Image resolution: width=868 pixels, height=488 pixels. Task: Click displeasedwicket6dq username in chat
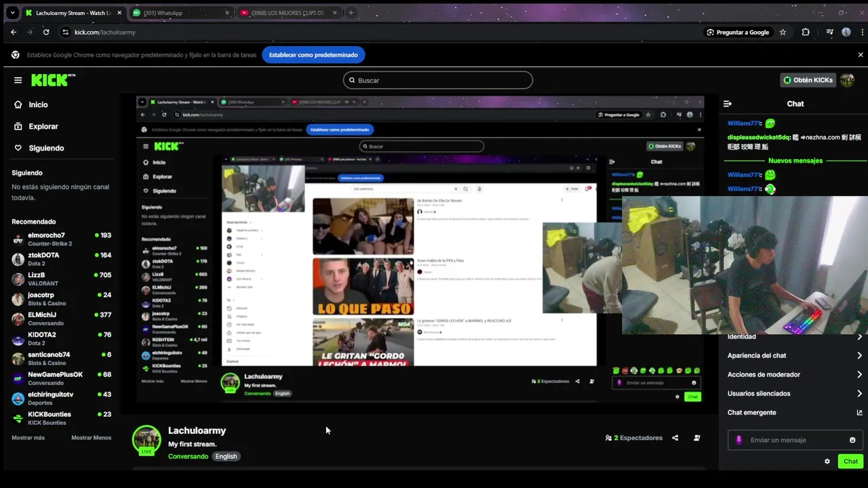point(759,137)
